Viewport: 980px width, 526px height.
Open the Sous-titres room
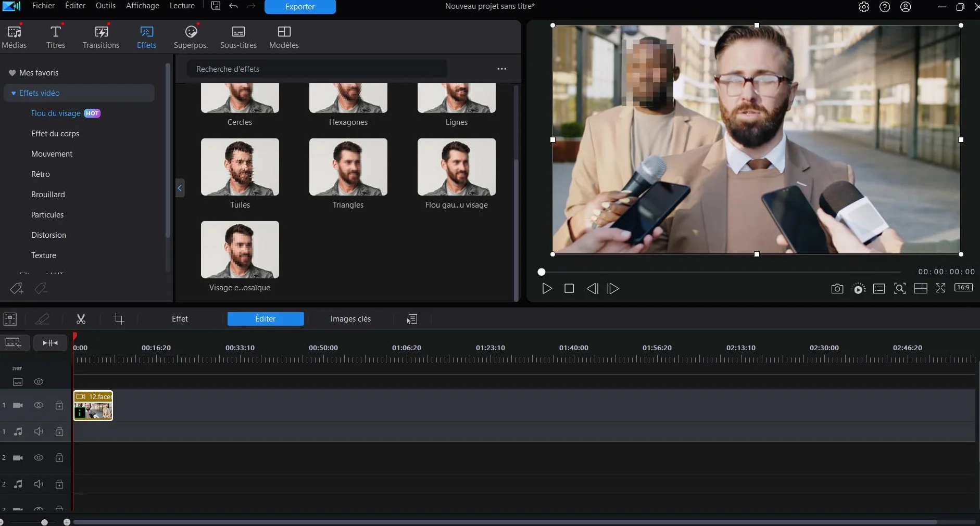point(238,37)
